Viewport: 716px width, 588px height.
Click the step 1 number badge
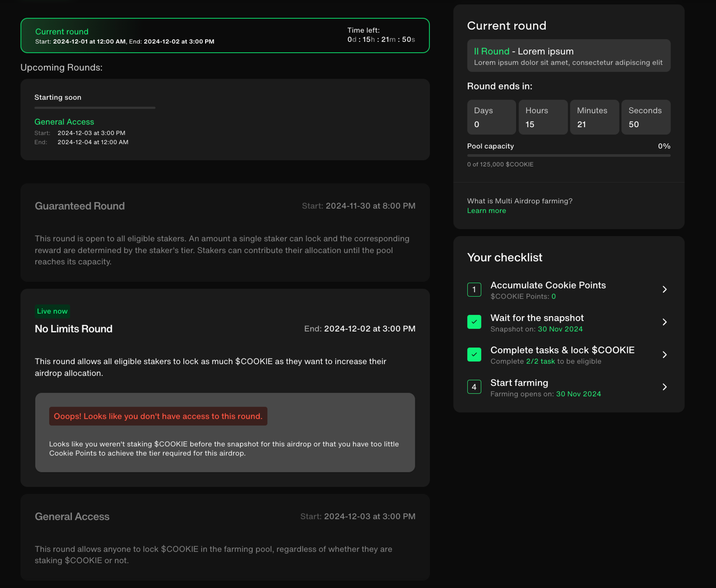474,290
